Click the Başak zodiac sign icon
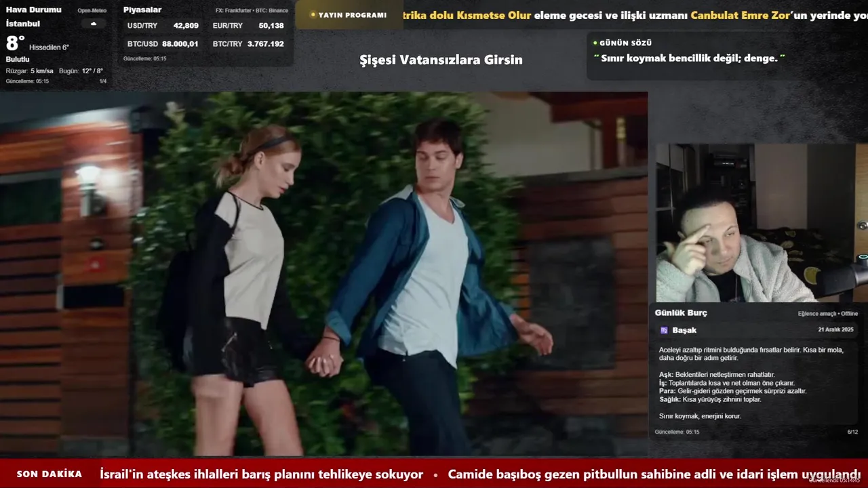868x488 pixels. coord(664,330)
